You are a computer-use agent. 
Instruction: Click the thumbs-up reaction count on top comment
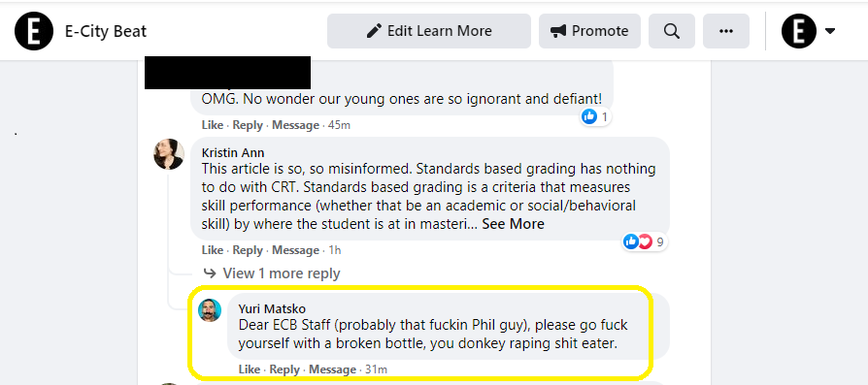coord(595,116)
